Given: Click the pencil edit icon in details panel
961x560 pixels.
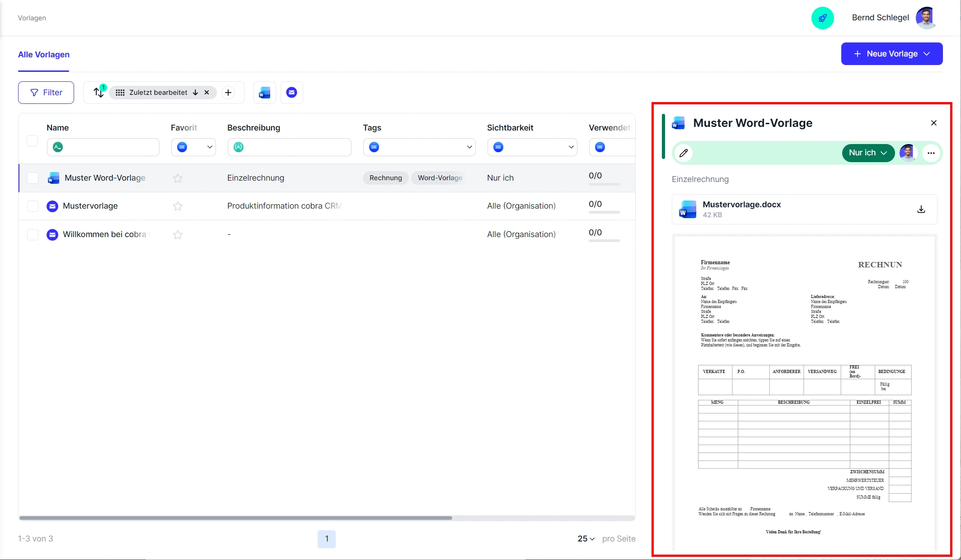Looking at the screenshot, I should point(684,153).
